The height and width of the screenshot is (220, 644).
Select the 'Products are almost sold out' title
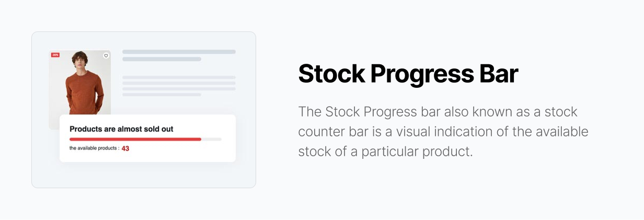[121, 129]
